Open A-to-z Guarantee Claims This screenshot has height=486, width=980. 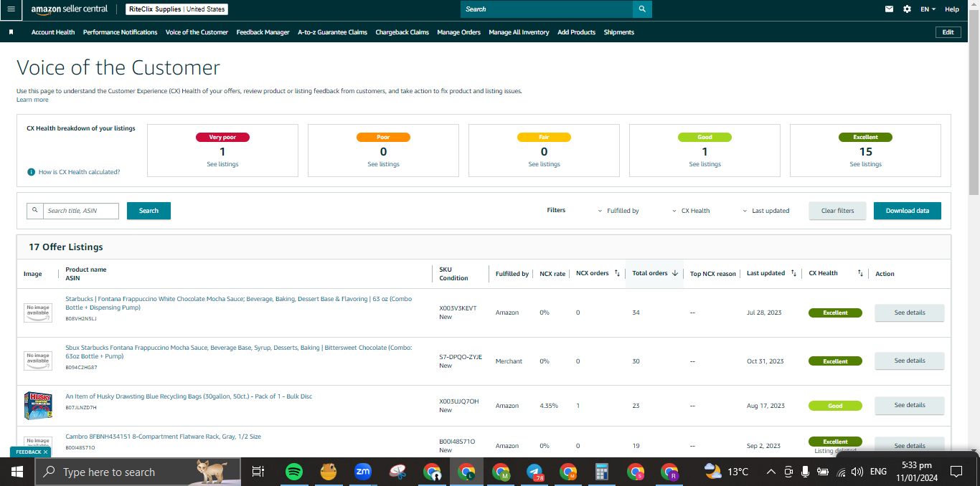coord(333,32)
